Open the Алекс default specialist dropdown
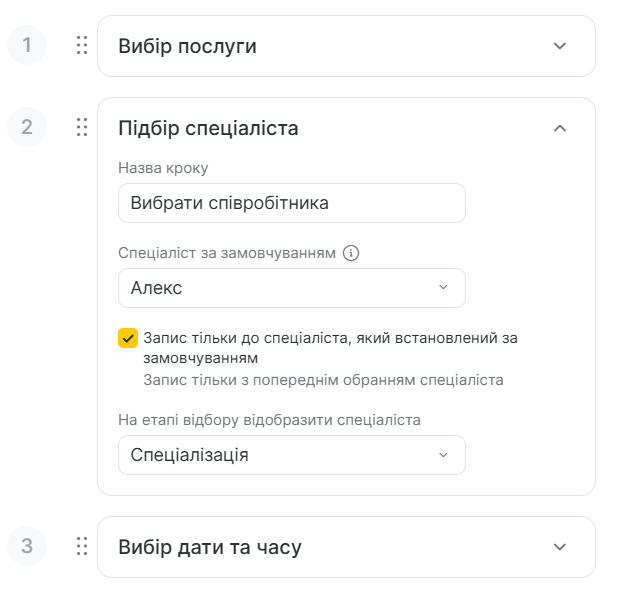The height and width of the screenshot is (595, 643). pyautogui.click(x=291, y=288)
